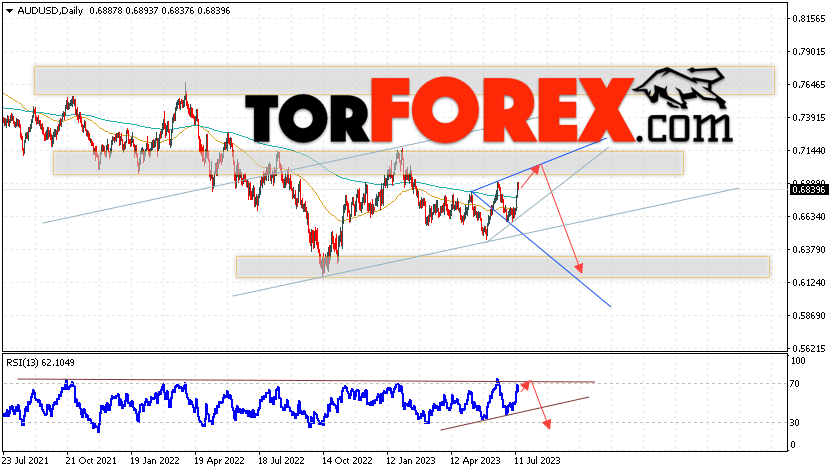Click the 12 Apr 2023 date label
The image size is (833, 472).
tap(475, 460)
